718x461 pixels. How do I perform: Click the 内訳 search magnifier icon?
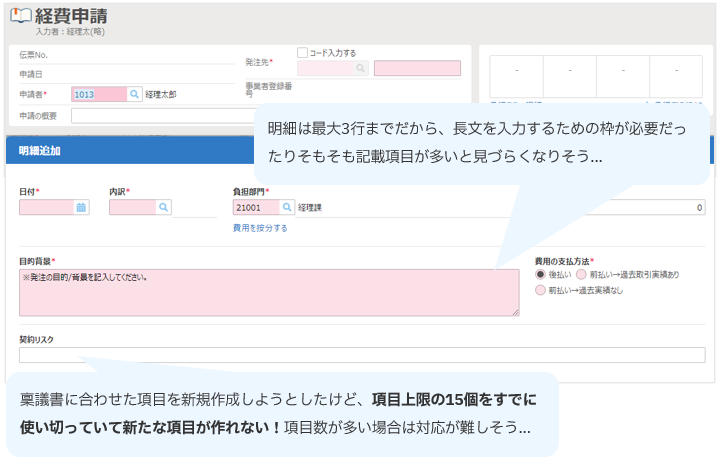[x=164, y=208]
